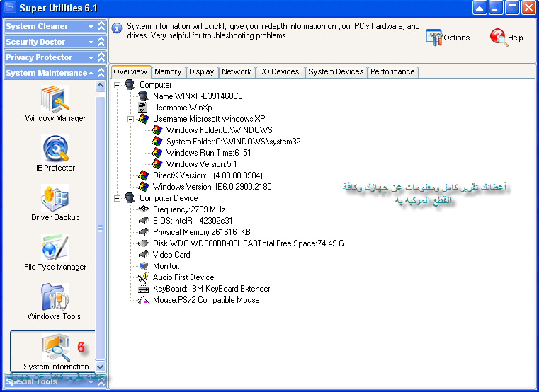The height and width of the screenshot is (392, 539).
Task: Switch to the Memory tab
Action: pos(168,71)
